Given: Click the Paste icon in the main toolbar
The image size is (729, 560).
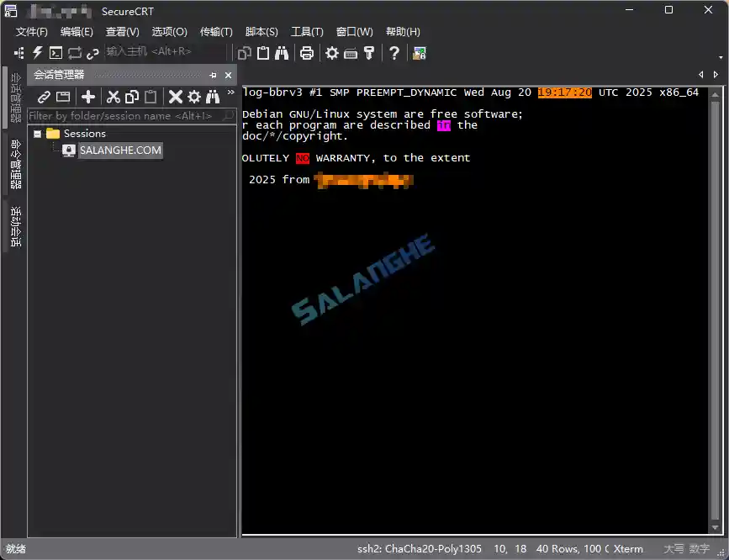Looking at the screenshot, I should 263,52.
